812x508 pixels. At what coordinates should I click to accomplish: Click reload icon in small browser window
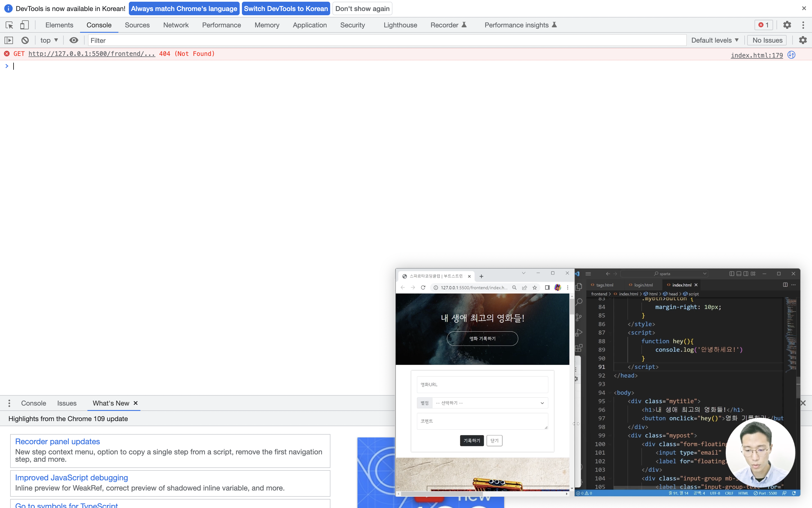click(423, 288)
